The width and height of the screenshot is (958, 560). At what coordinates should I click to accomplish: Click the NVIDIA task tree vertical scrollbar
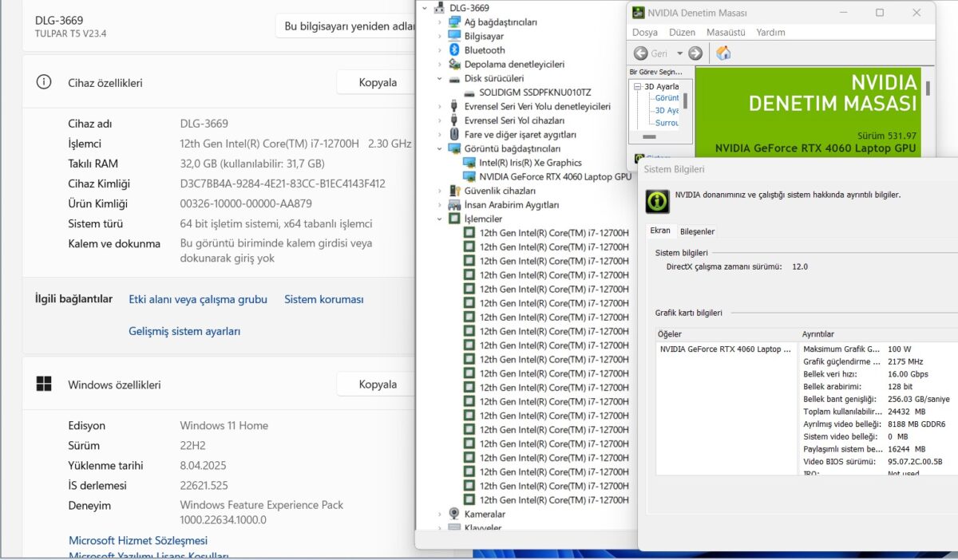[685, 101]
